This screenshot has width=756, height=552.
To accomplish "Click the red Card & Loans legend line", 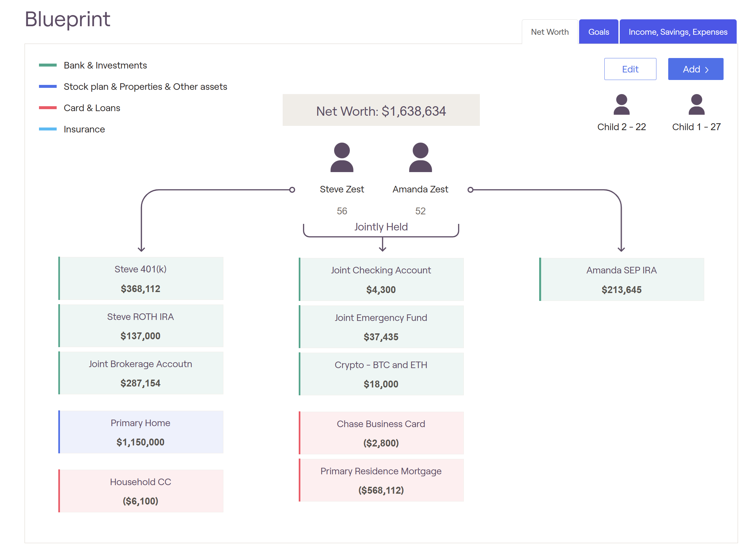I will click(48, 108).
